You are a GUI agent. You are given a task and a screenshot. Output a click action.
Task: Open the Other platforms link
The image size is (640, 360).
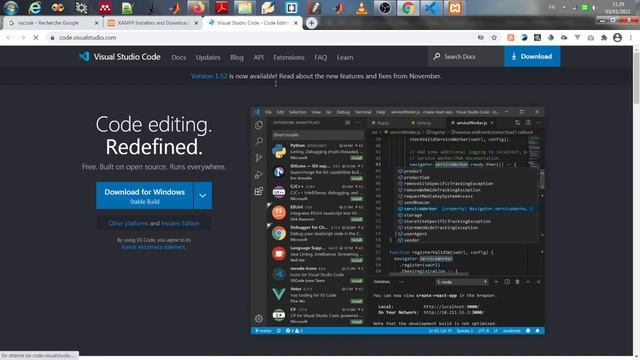click(128, 223)
